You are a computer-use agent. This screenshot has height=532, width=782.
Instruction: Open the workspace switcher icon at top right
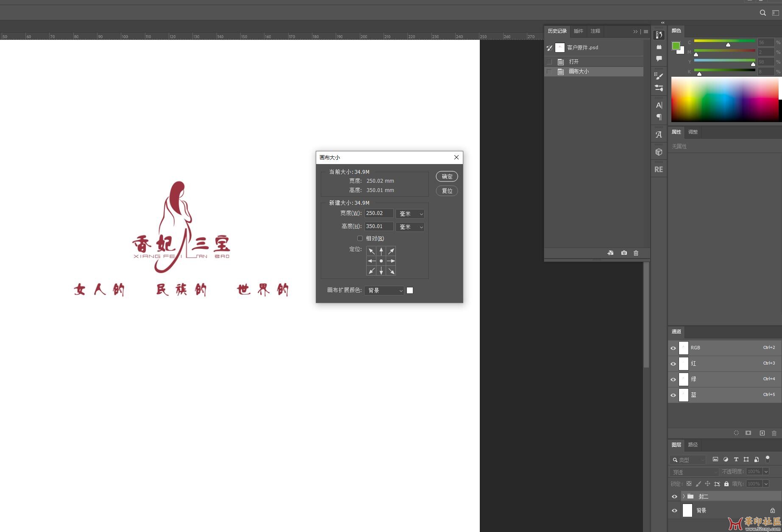coord(775,13)
